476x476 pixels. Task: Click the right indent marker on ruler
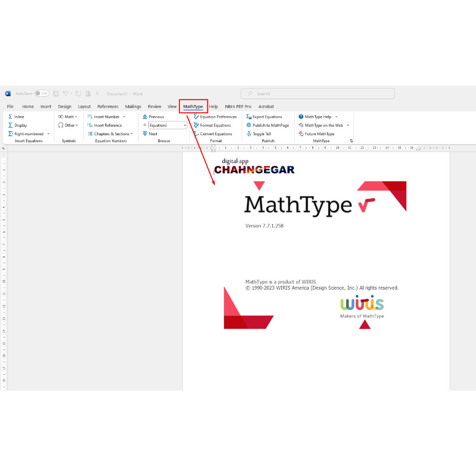click(418, 148)
